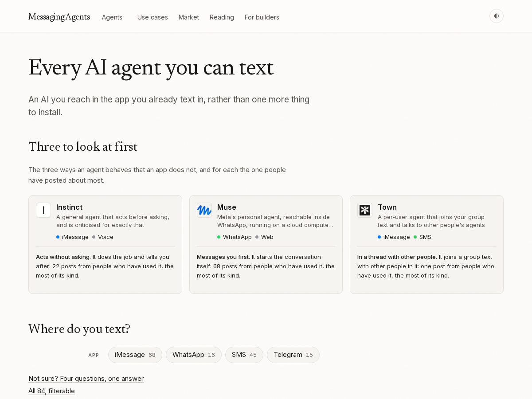Click Instinct description 'A general agent that acts'
This screenshot has height=399, width=532.
pyautogui.click(x=113, y=221)
